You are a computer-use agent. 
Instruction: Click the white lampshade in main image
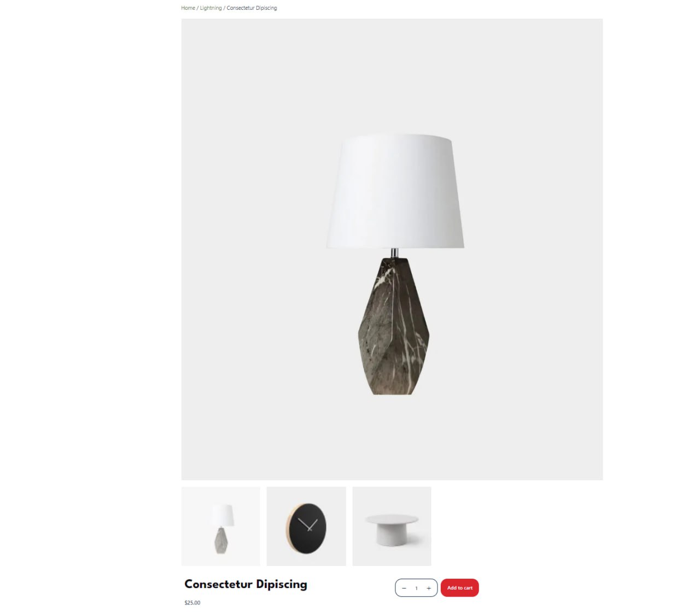(395, 191)
